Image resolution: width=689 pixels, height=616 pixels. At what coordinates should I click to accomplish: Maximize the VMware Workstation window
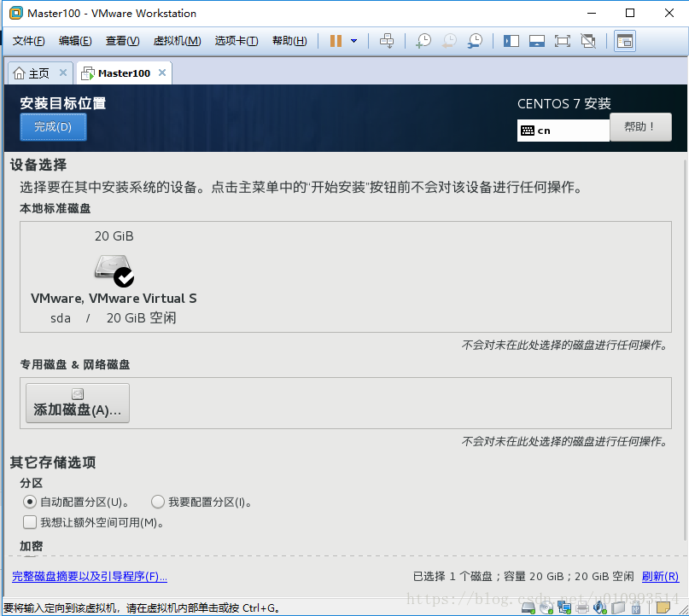(630, 13)
